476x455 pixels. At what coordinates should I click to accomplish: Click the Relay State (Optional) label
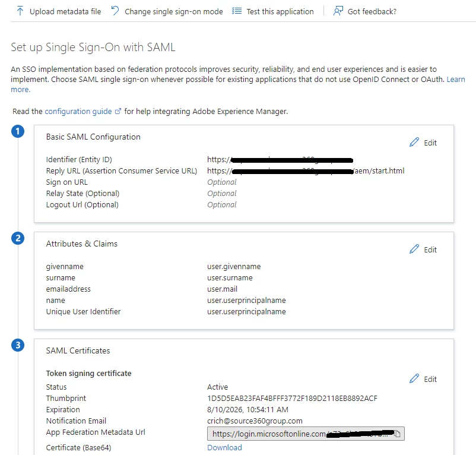pos(82,193)
